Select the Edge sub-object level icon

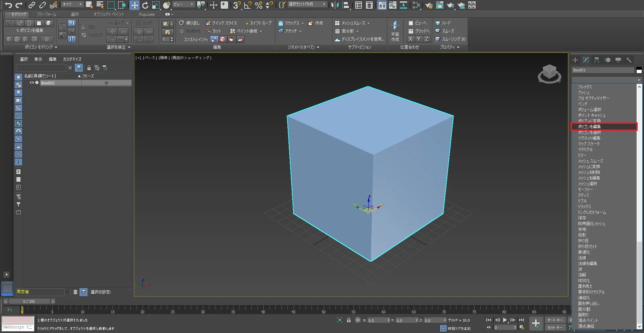click(19, 23)
